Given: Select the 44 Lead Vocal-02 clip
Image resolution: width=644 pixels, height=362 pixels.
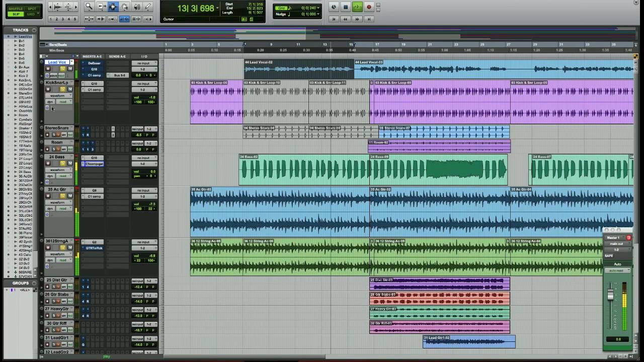Looking at the screenshot, I should coord(299,69).
